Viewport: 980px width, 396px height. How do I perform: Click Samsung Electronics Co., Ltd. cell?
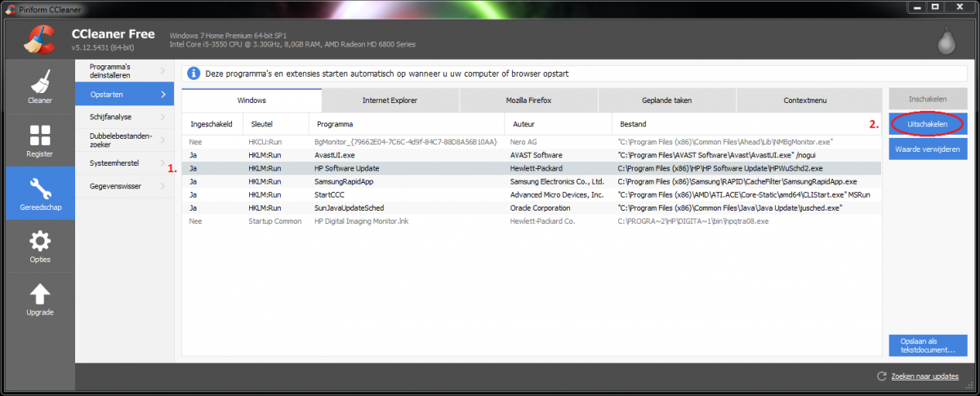point(557,181)
